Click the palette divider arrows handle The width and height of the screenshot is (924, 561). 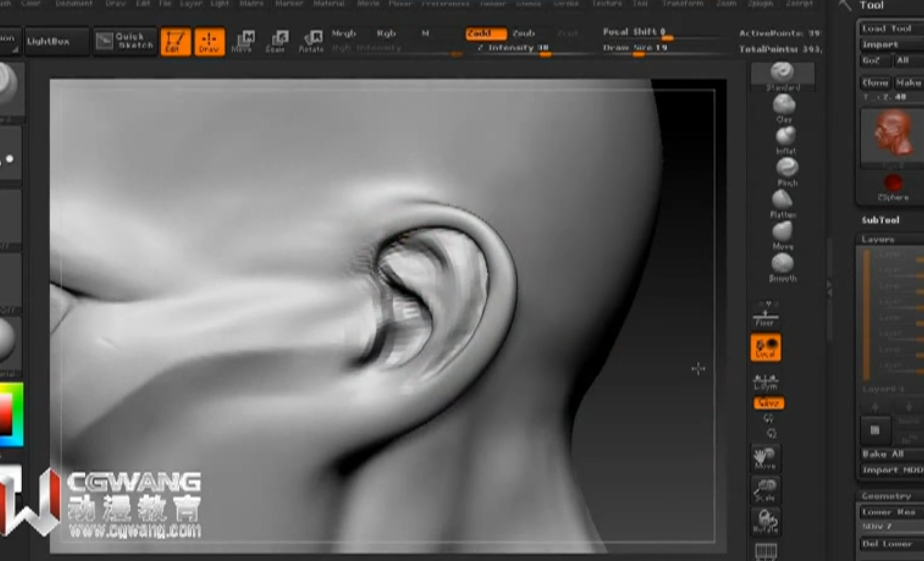[829, 289]
